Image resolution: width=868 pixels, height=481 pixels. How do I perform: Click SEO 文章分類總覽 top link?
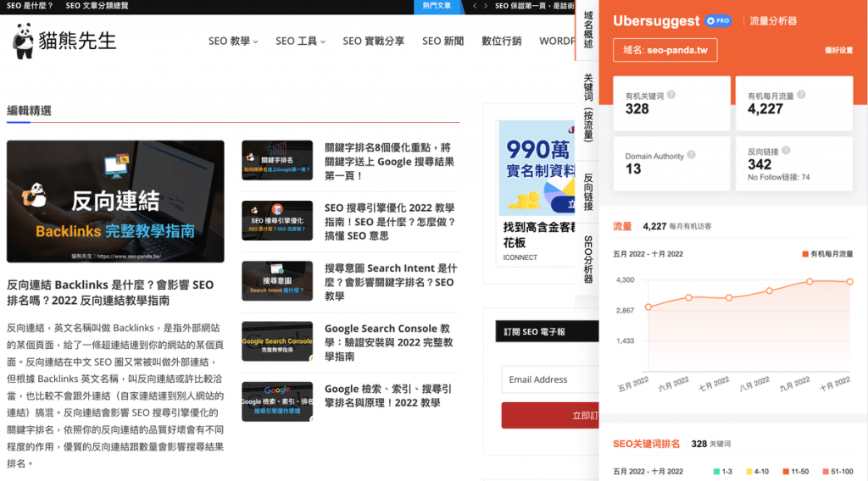tap(97, 6)
